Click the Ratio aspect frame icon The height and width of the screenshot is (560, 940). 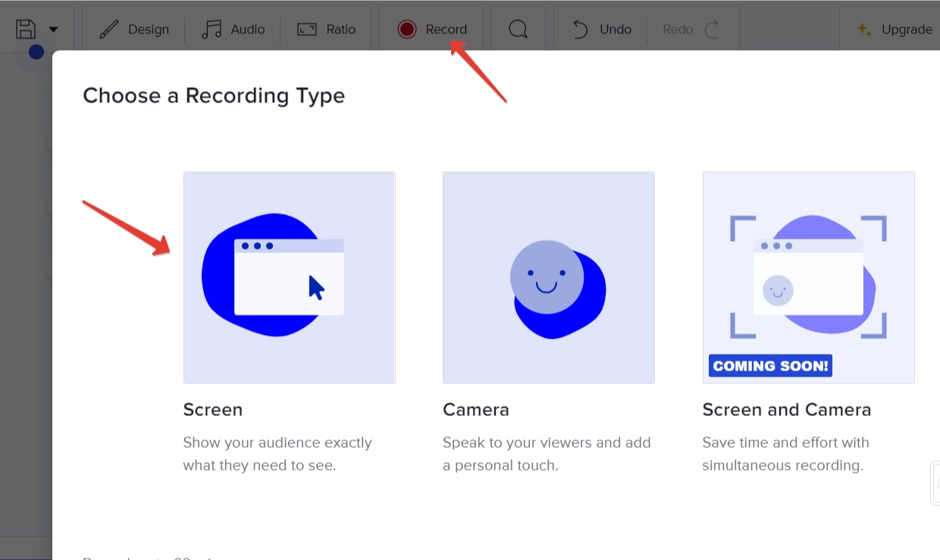pyautogui.click(x=307, y=30)
